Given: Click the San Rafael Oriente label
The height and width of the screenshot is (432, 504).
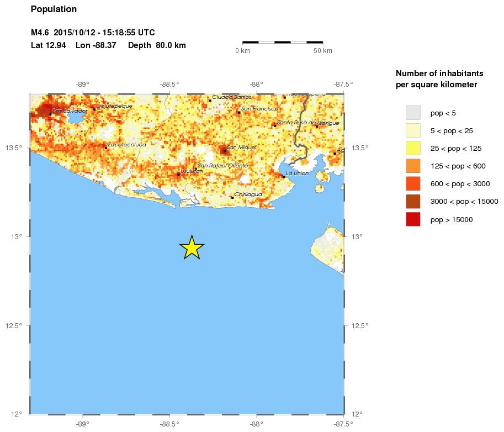Looking at the screenshot, I should [223, 166].
